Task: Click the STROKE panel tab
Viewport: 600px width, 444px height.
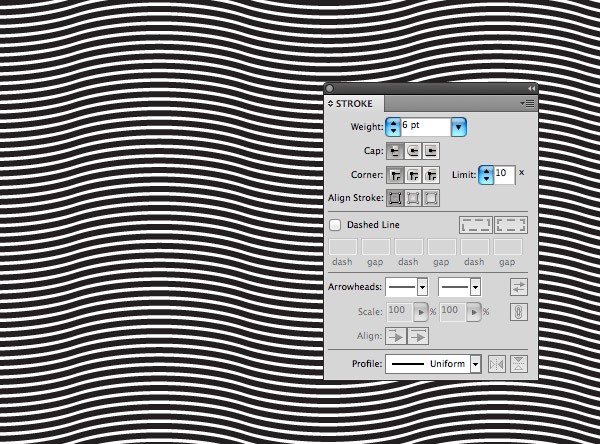Action: 353,102
